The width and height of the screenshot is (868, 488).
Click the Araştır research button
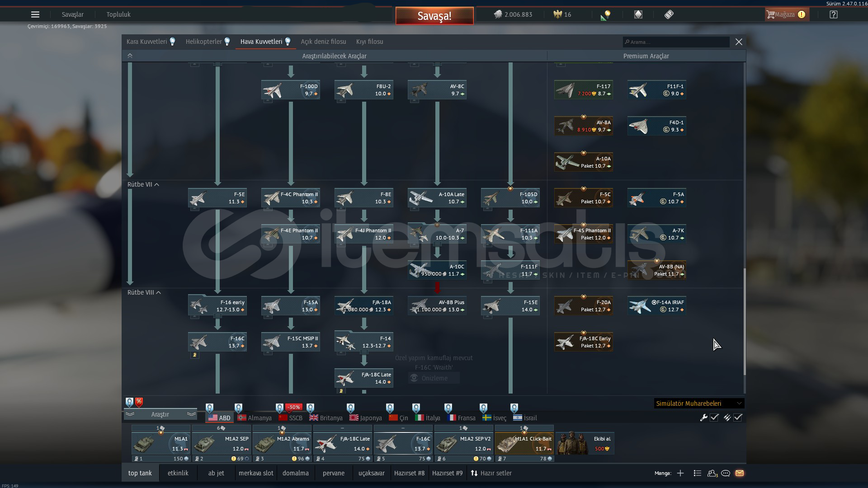[x=160, y=414]
